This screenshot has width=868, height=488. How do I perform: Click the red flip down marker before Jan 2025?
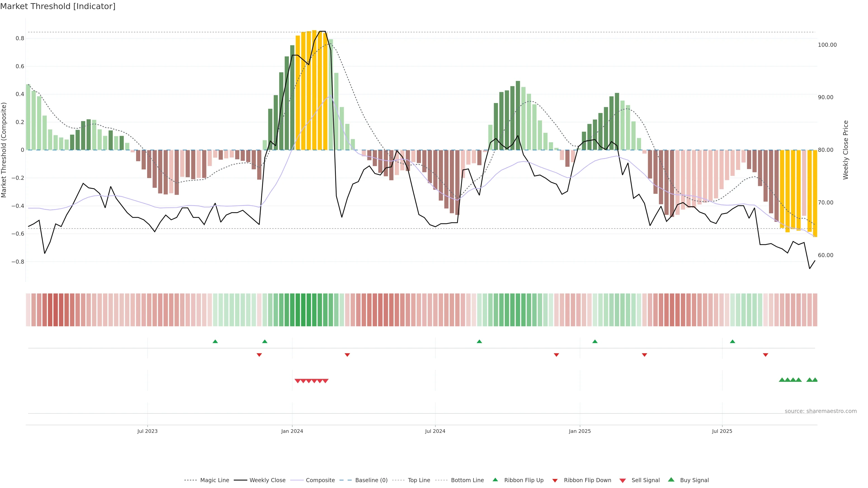pos(556,355)
